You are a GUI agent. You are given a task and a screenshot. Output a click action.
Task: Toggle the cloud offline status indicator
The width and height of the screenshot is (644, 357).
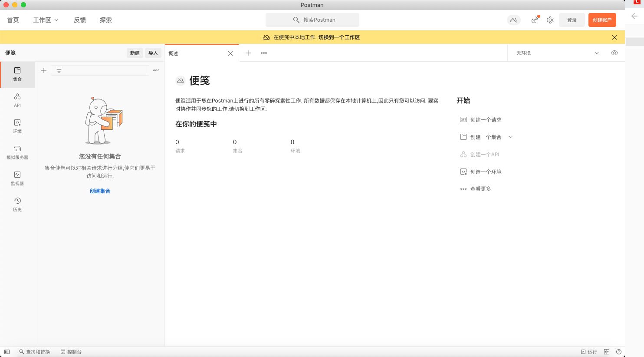513,20
